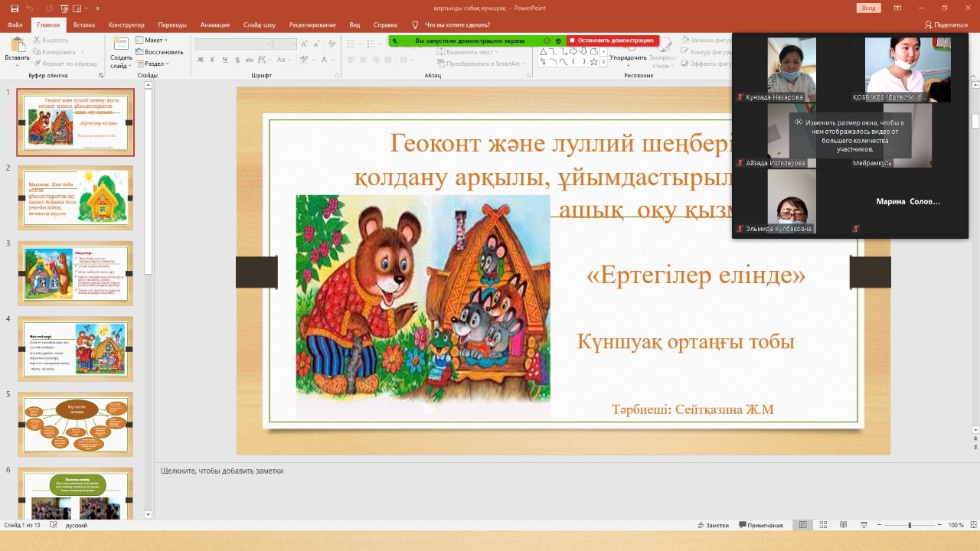Image resolution: width=980 pixels, height=551 pixels.
Task: Click the Save icon in quick access toolbar
Action: (15, 8)
